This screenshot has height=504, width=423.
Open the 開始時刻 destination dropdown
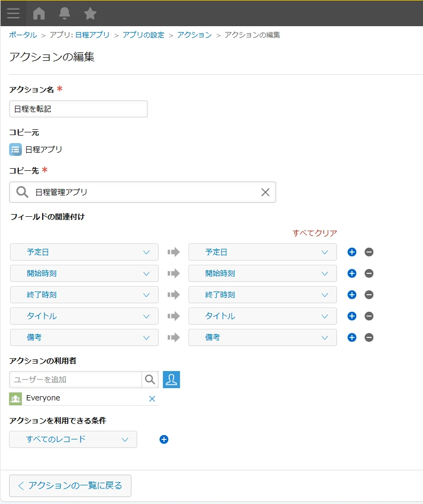click(x=262, y=273)
